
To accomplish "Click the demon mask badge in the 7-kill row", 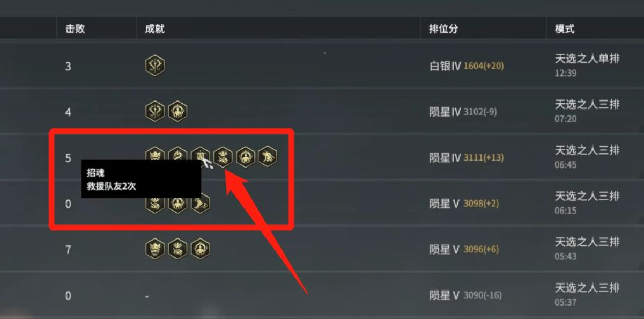I will [x=155, y=249].
